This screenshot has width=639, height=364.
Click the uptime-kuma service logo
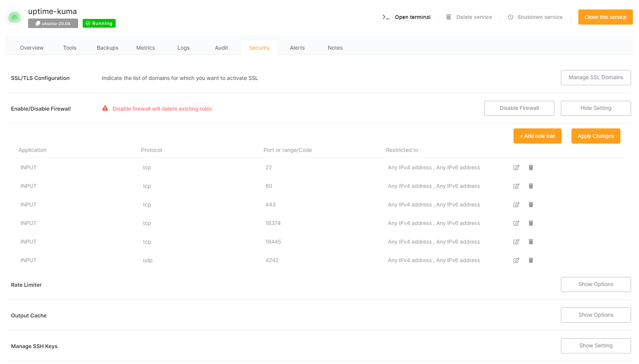(14, 17)
